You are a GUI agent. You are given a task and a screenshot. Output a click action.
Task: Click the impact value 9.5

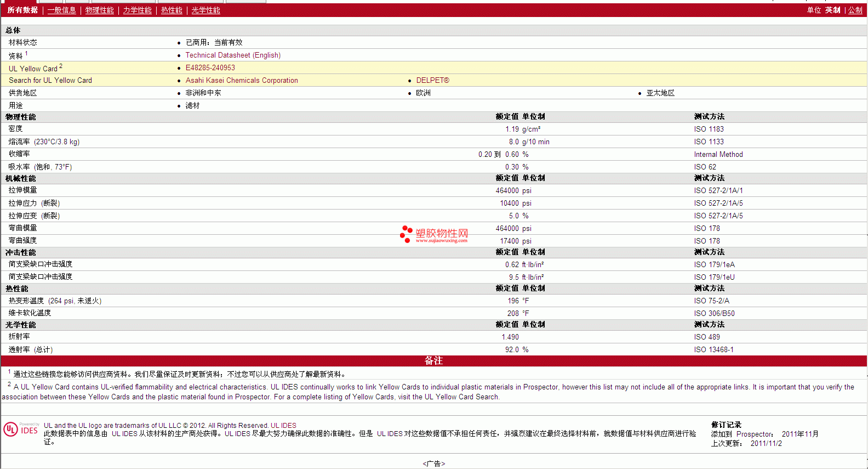pos(514,278)
